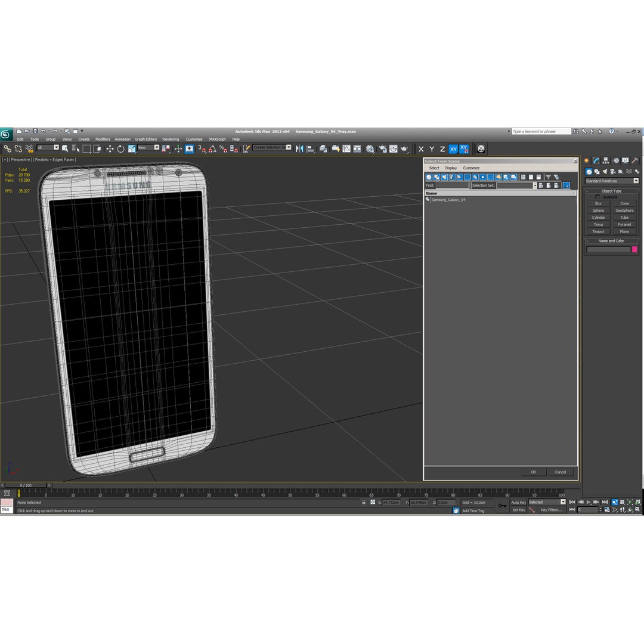Click the 3ds Max application logo button
This screenshot has width=644, height=644.
[x=6, y=134]
